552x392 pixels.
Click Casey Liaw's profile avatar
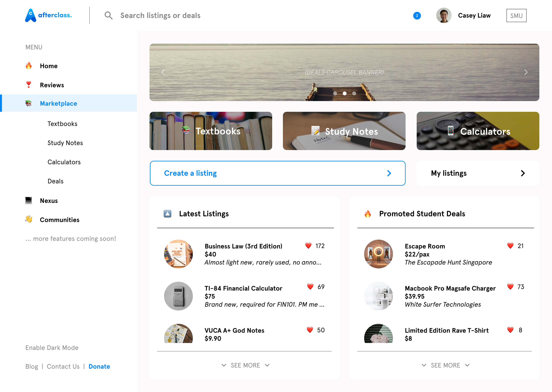coord(444,16)
